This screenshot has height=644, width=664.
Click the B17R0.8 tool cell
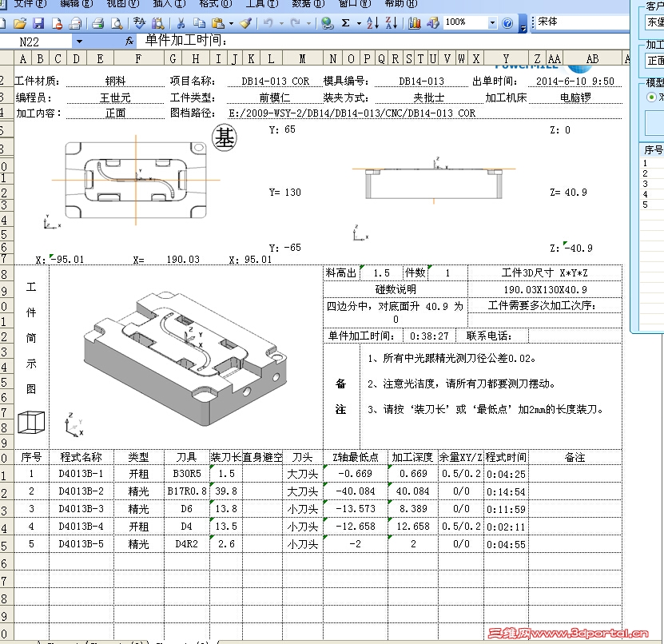[187, 491]
